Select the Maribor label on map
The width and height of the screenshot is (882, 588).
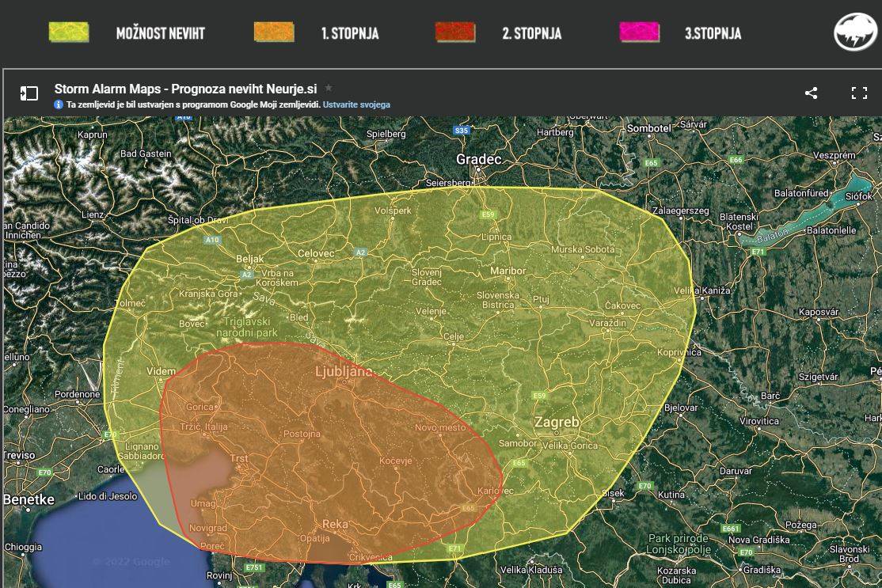click(508, 271)
